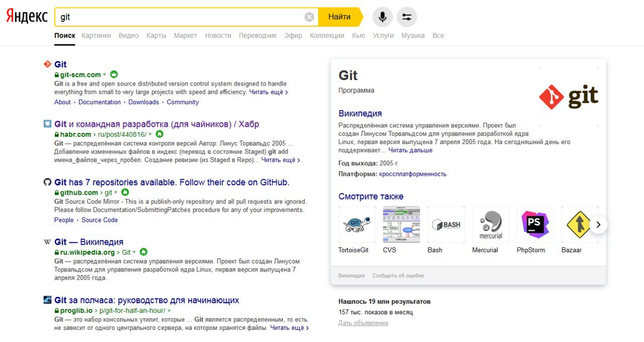This screenshot has width=644, height=342.
Task: Open the About sitelink
Action: pyautogui.click(x=62, y=102)
